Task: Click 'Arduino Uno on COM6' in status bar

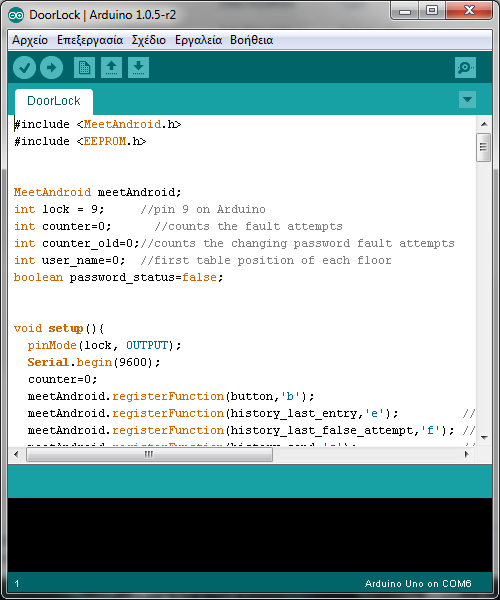Action: tap(418, 584)
